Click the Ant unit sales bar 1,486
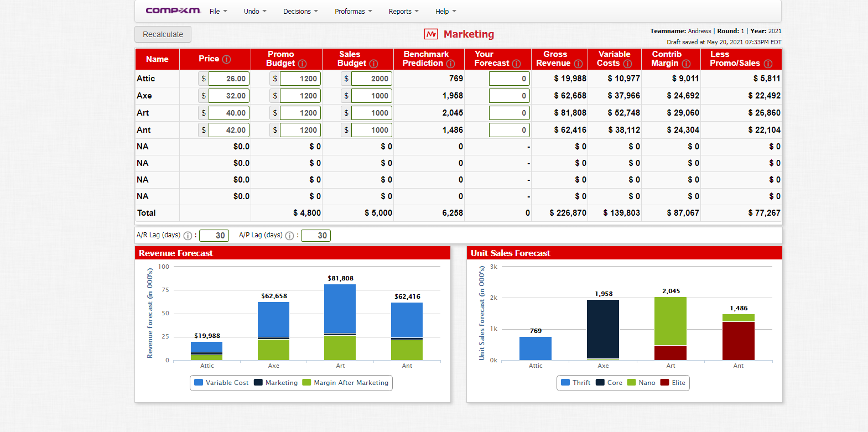The image size is (868, 432). click(x=739, y=337)
